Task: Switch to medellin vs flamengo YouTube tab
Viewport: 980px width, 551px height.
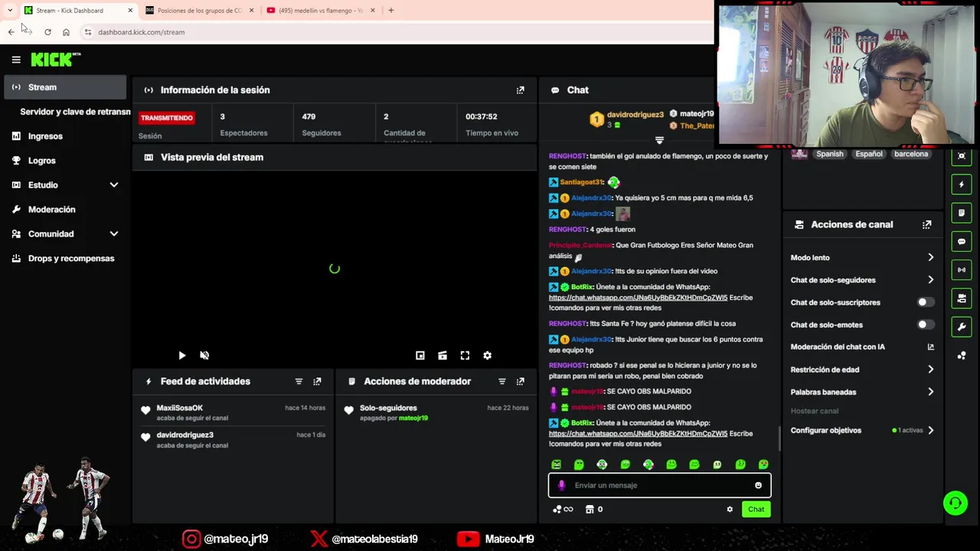Action: 321,11
